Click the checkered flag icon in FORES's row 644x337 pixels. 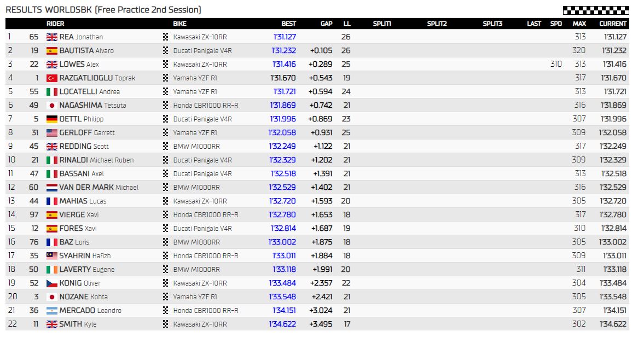(x=166, y=229)
